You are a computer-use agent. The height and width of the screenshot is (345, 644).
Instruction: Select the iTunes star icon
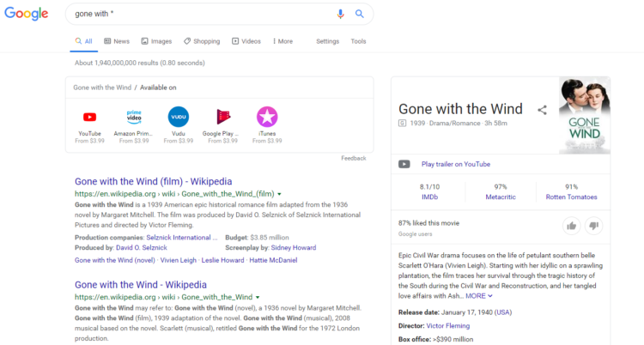(267, 117)
